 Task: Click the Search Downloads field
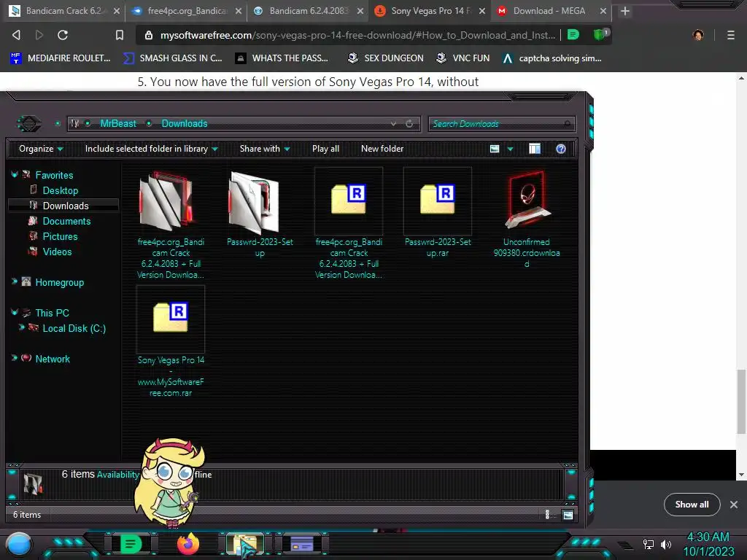click(x=502, y=124)
